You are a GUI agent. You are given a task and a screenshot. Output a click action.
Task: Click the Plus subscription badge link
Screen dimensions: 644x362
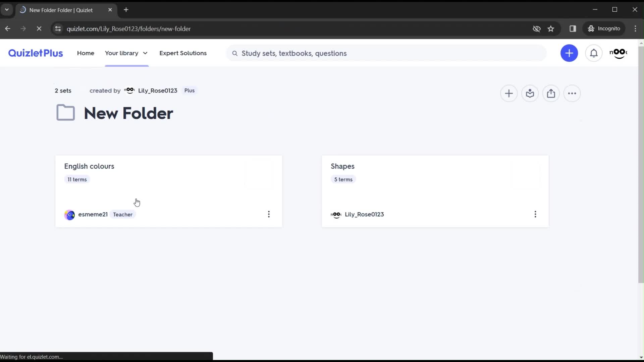click(190, 90)
